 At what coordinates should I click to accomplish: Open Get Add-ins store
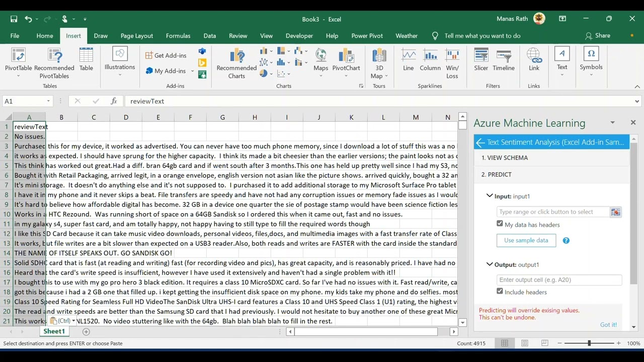click(x=166, y=55)
